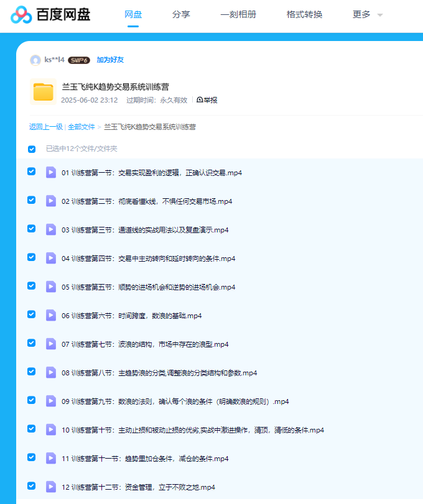Click 返回上一级 breadcrumb link

[45, 127]
